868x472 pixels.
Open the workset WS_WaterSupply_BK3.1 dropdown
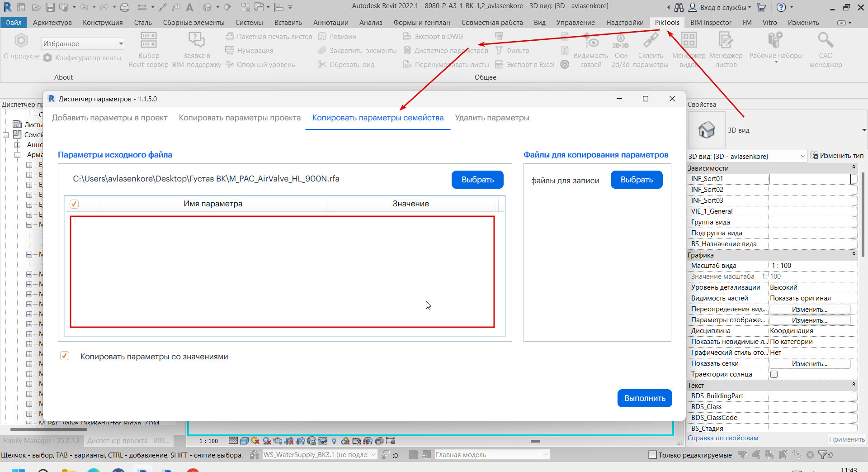click(x=320, y=455)
